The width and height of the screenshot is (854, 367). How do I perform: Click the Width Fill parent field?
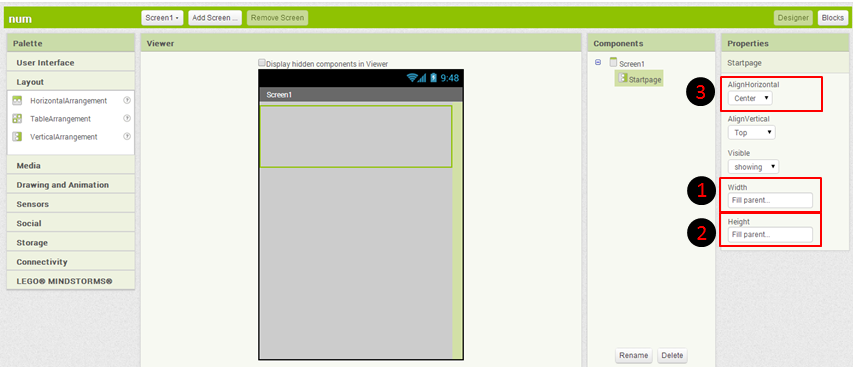click(770, 200)
